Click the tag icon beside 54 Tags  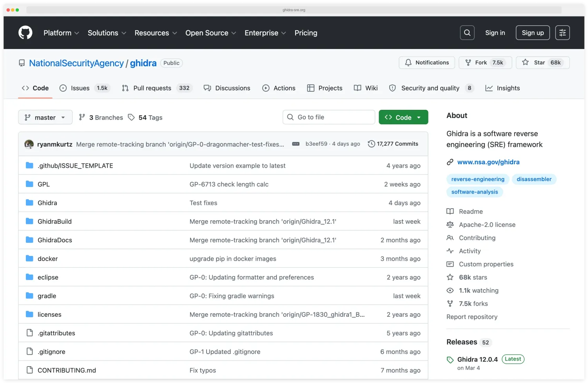[x=131, y=117]
